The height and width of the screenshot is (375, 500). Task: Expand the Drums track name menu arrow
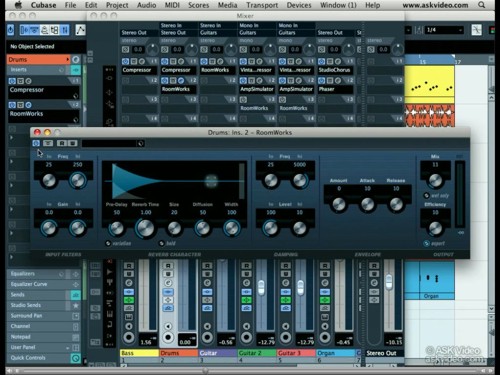[68, 59]
